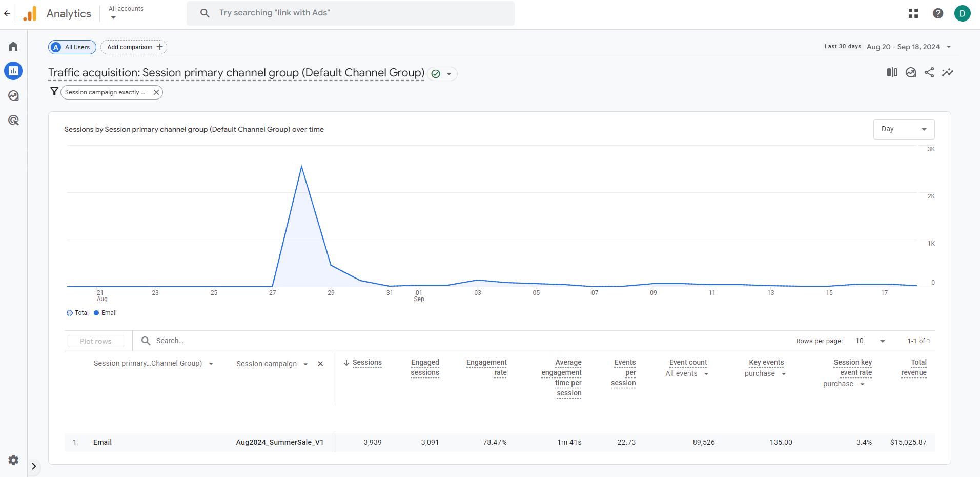This screenshot has height=477, width=980.
Task: Open Google apps grid icon
Action: coord(913,13)
